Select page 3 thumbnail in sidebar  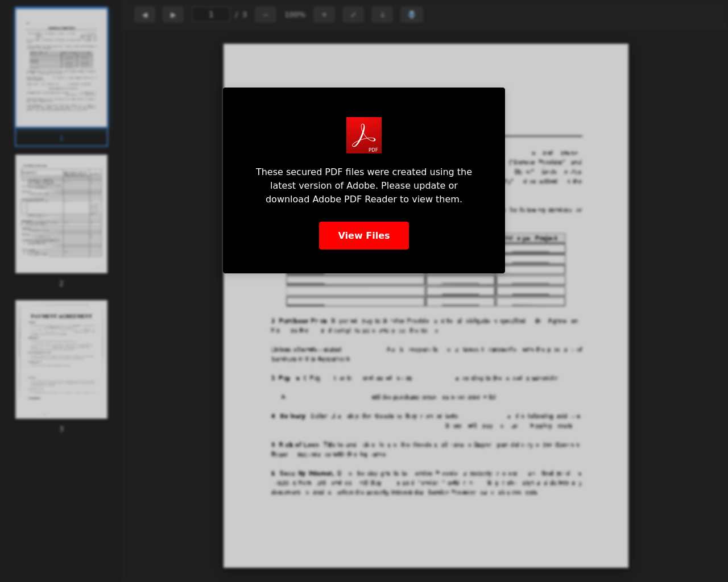pos(61,360)
